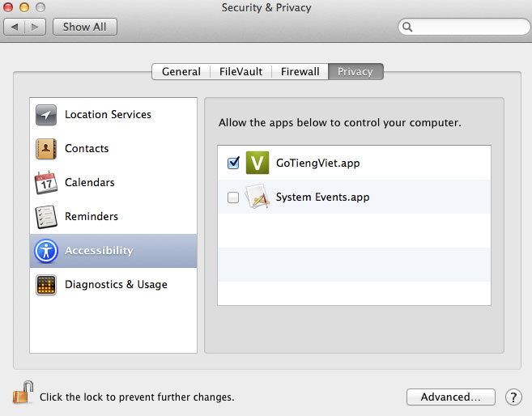The width and height of the screenshot is (532, 416).
Task: Open help with the question mark button
Action: coord(513,397)
